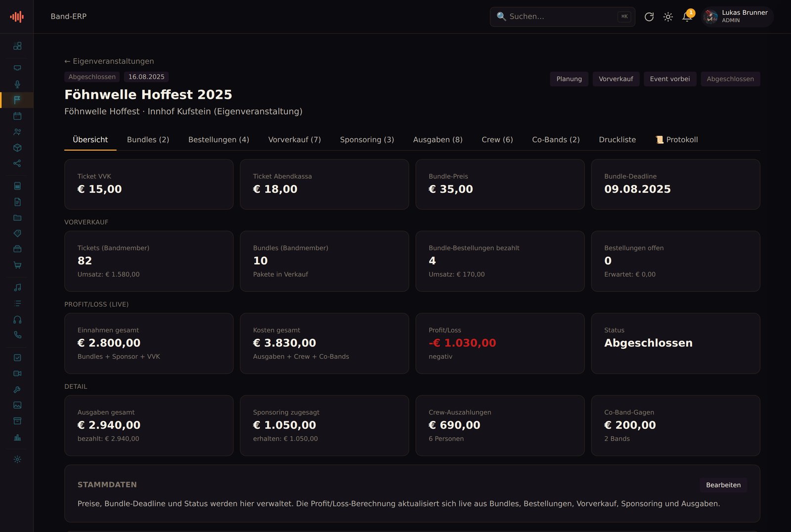Viewport: 791px width, 532px height.
Task: Open the Co-Bands (2) tab
Action: click(556, 140)
